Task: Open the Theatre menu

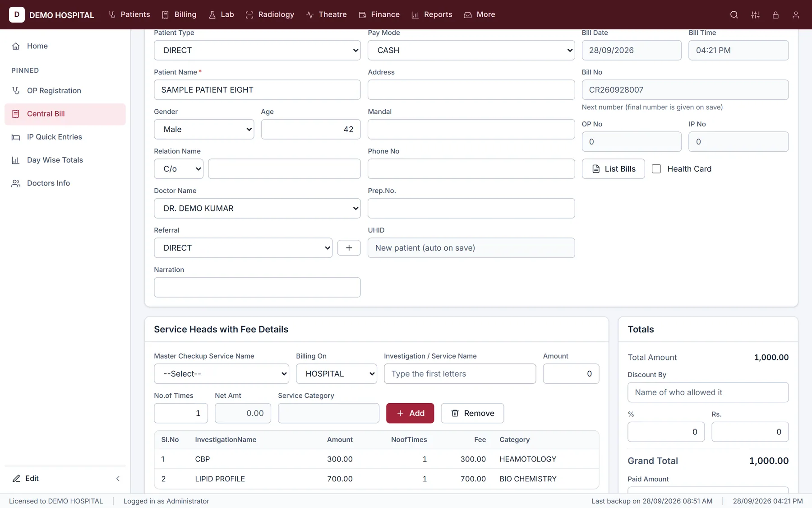Action: (326, 14)
